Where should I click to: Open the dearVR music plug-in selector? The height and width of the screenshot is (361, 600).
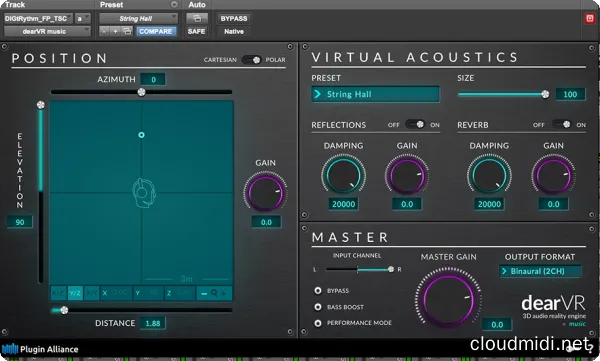click(x=47, y=31)
